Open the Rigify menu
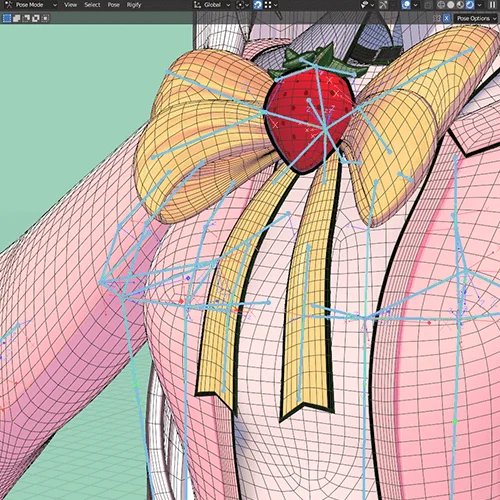500x500 pixels. click(134, 5)
